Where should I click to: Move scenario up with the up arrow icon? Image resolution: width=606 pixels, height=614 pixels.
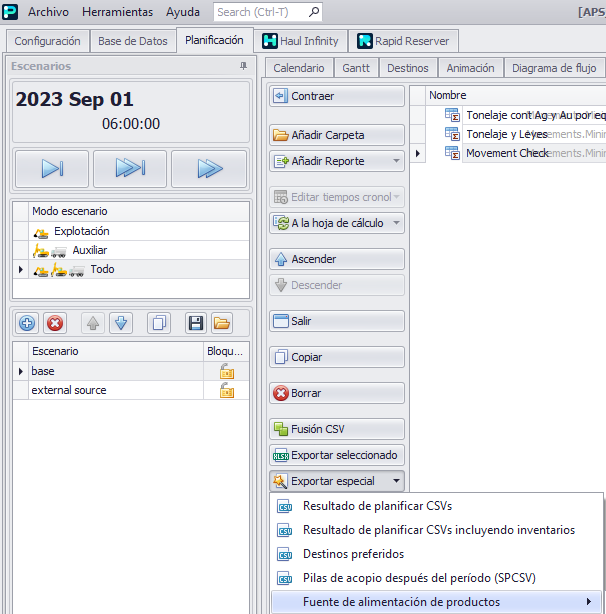click(x=93, y=323)
